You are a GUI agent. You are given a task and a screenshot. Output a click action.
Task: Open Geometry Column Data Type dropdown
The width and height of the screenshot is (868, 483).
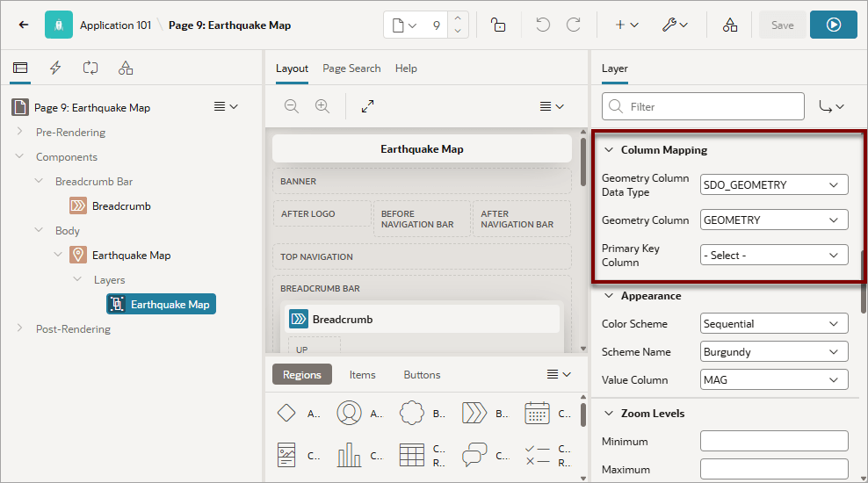[x=774, y=184]
